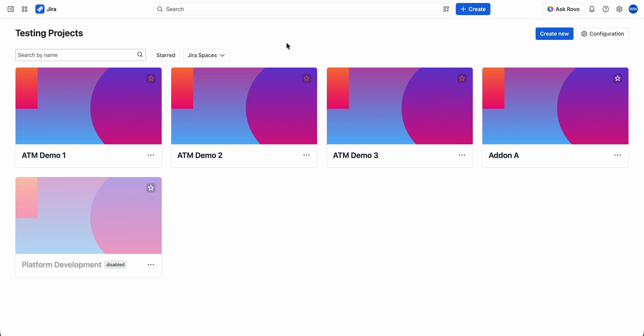Star the Platform Development project
644x336 pixels.
coord(151,188)
